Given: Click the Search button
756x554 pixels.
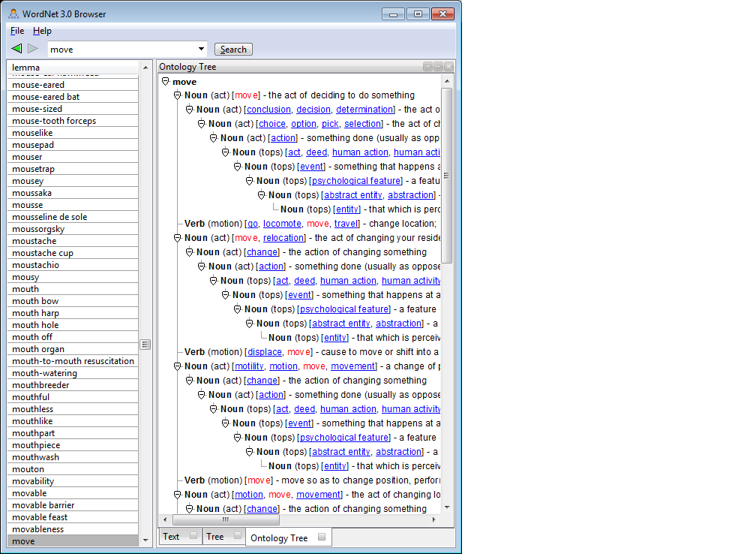Looking at the screenshot, I should (x=233, y=50).
